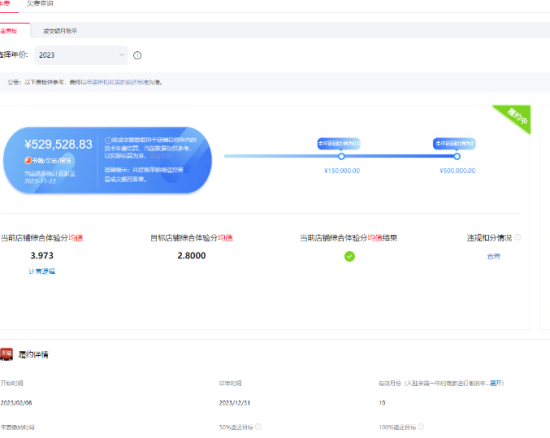Screen dimensions: 550x438
Task: Click the 计算逻辑 link under 3.973
Action: coord(42,271)
